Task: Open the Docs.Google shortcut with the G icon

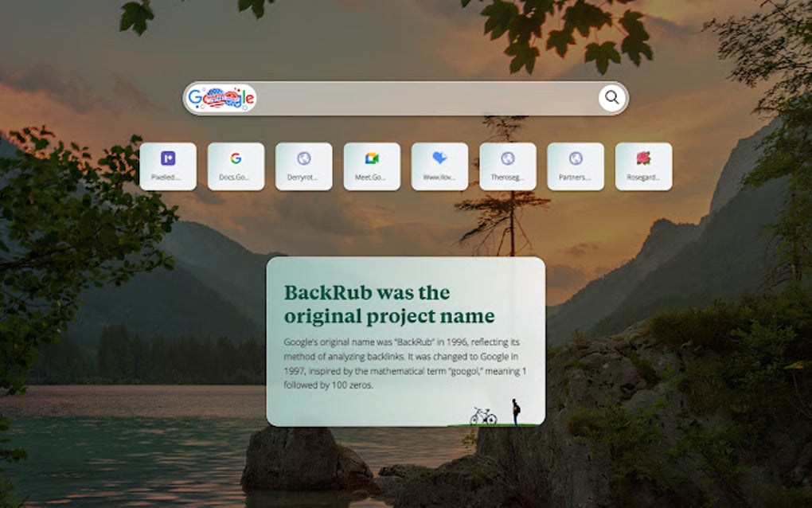Action: click(x=234, y=158)
